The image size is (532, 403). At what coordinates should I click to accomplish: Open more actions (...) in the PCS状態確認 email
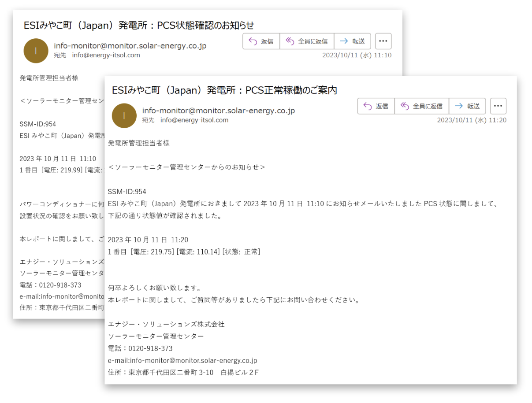383,41
